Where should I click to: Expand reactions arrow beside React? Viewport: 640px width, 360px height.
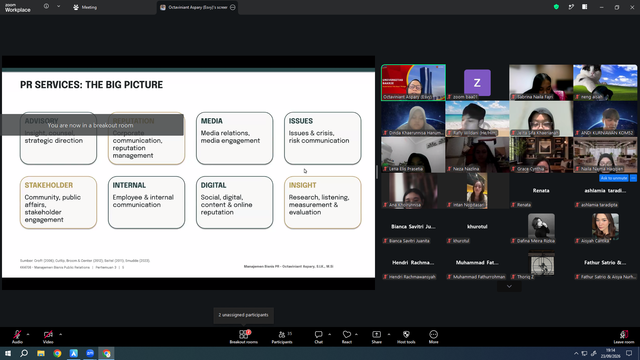[356, 334]
